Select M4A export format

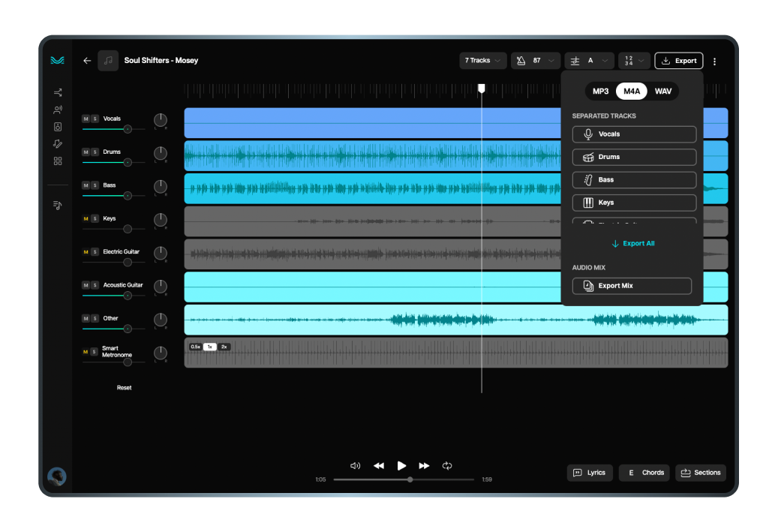pyautogui.click(x=631, y=92)
